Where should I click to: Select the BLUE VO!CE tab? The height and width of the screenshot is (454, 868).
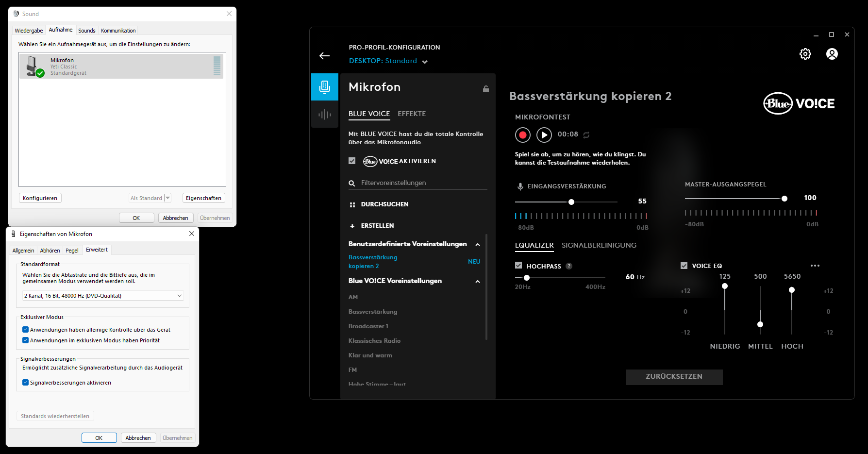369,114
